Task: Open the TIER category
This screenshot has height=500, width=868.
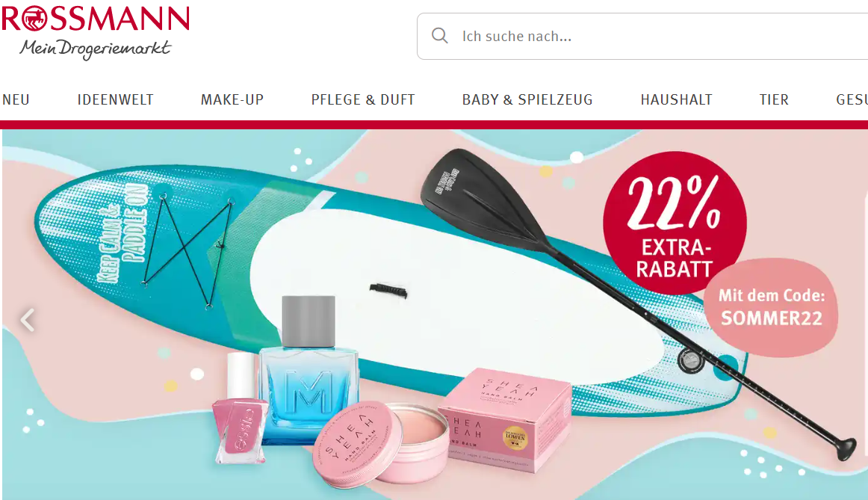Action: pos(774,99)
